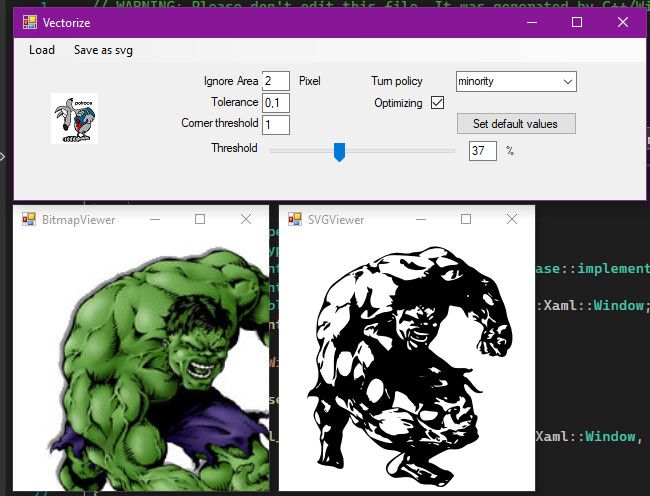The image size is (650, 496).
Task: Maximize the SVGViewer window
Action: [466, 219]
